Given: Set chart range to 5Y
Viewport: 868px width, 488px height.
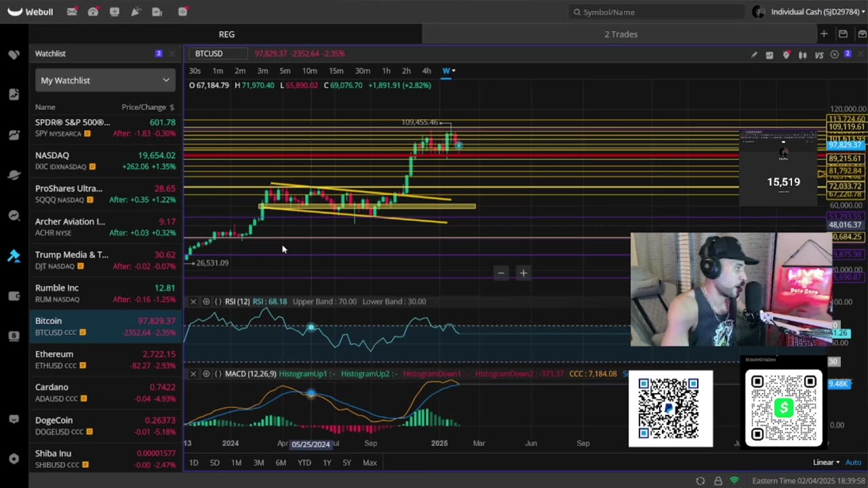Looking at the screenshot, I should tap(347, 462).
